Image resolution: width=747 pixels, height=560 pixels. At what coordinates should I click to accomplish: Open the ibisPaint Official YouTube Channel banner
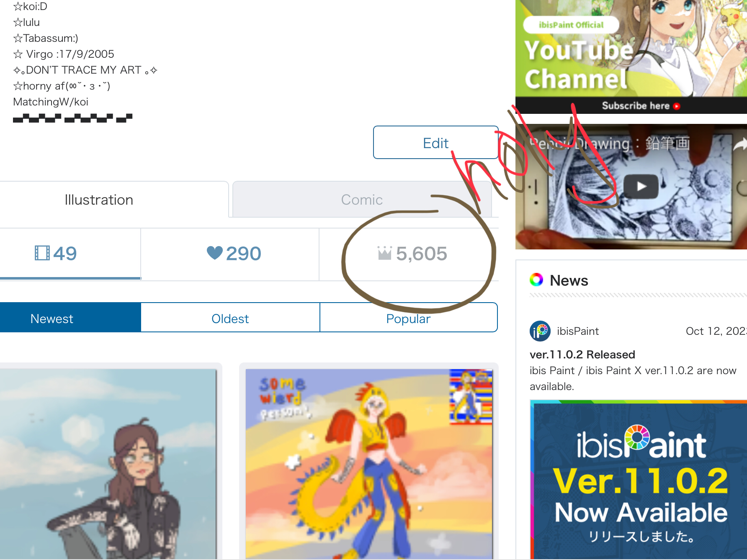631,57
